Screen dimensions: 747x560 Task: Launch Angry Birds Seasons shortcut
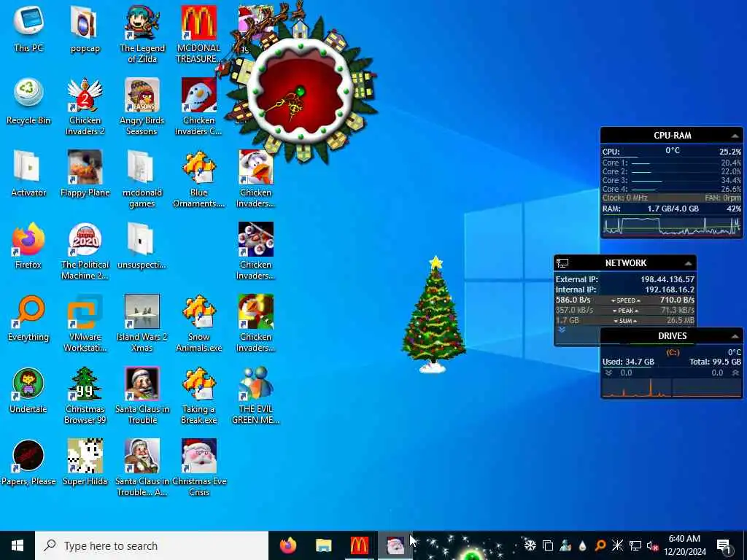point(142,106)
